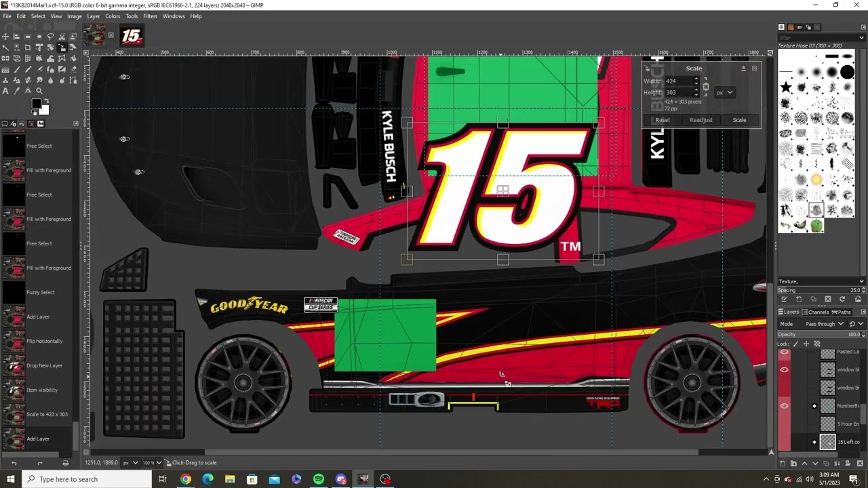The height and width of the screenshot is (488, 868).
Task: Switch to the Channels tab
Action: 814,312
